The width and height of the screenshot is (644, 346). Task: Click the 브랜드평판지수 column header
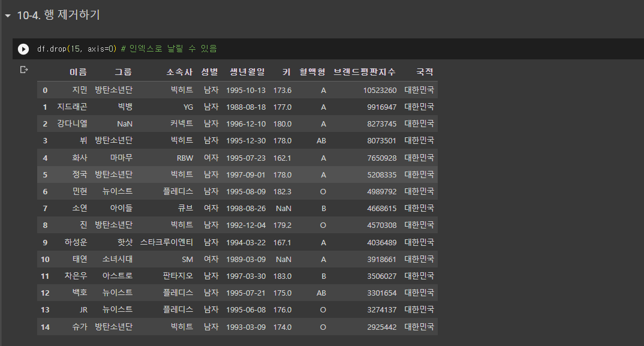pyautogui.click(x=365, y=73)
